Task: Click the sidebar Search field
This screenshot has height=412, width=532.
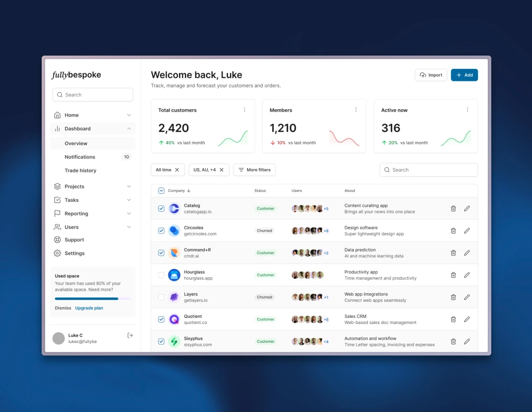Action: coord(93,95)
